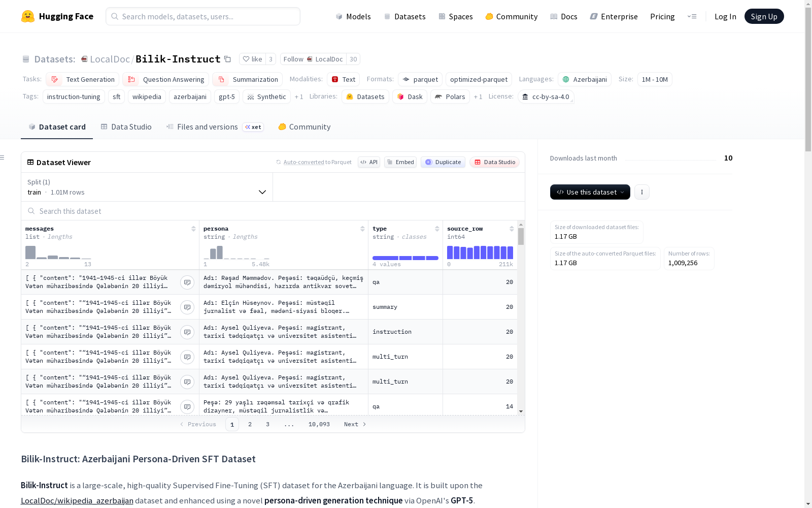The height and width of the screenshot is (508, 812).
Task: Open conversation preview for second multi_turn row
Action: (x=187, y=382)
